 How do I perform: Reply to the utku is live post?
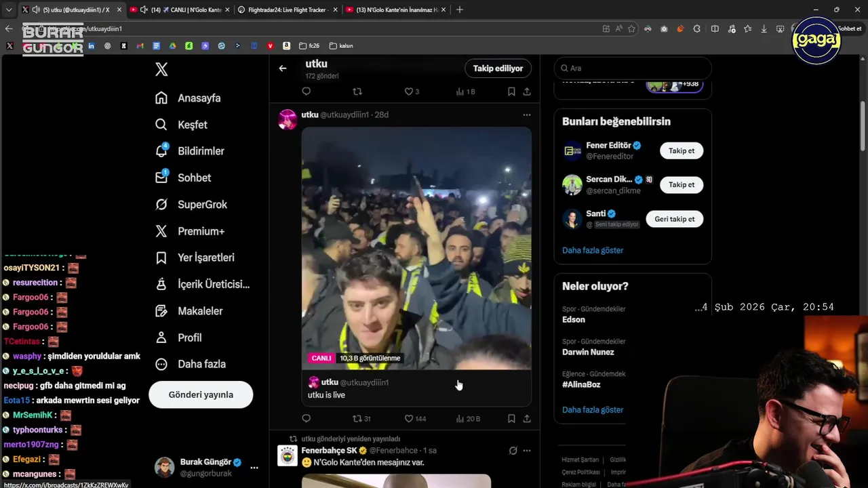click(x=306, y=419)
